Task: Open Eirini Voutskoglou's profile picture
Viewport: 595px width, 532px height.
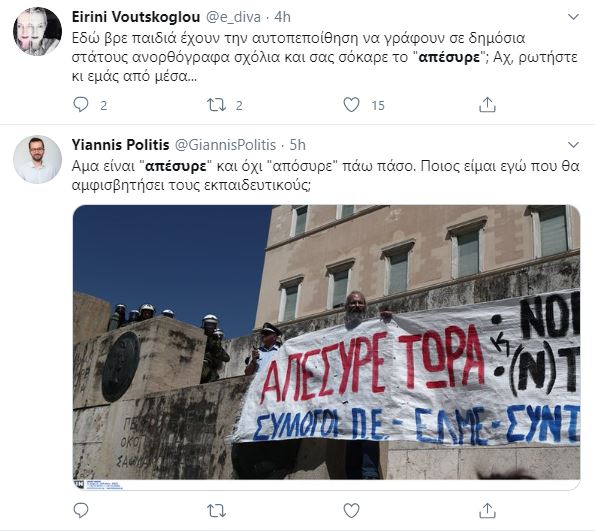Action: tap(37, 31)
